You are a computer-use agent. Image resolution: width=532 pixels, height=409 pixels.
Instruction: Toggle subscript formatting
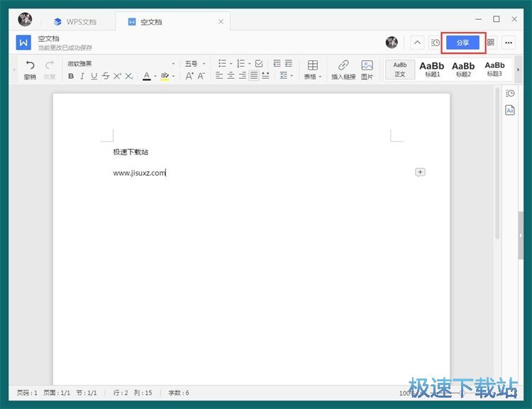129,76
